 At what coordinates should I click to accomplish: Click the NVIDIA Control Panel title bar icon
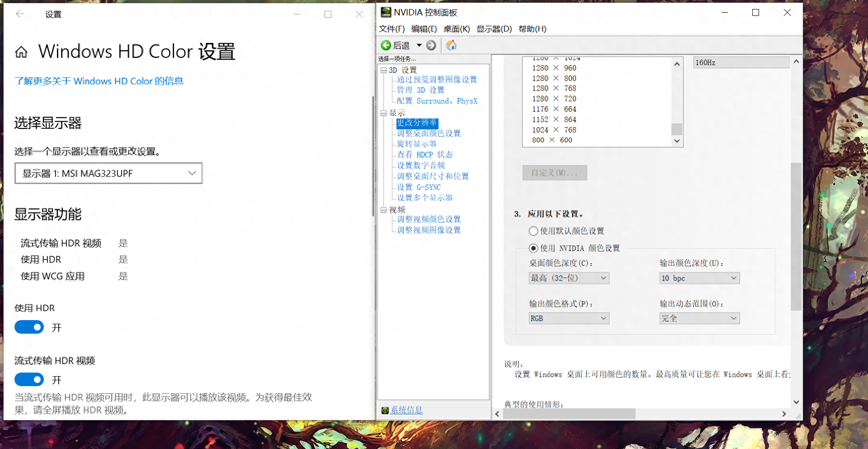point(386,12)
